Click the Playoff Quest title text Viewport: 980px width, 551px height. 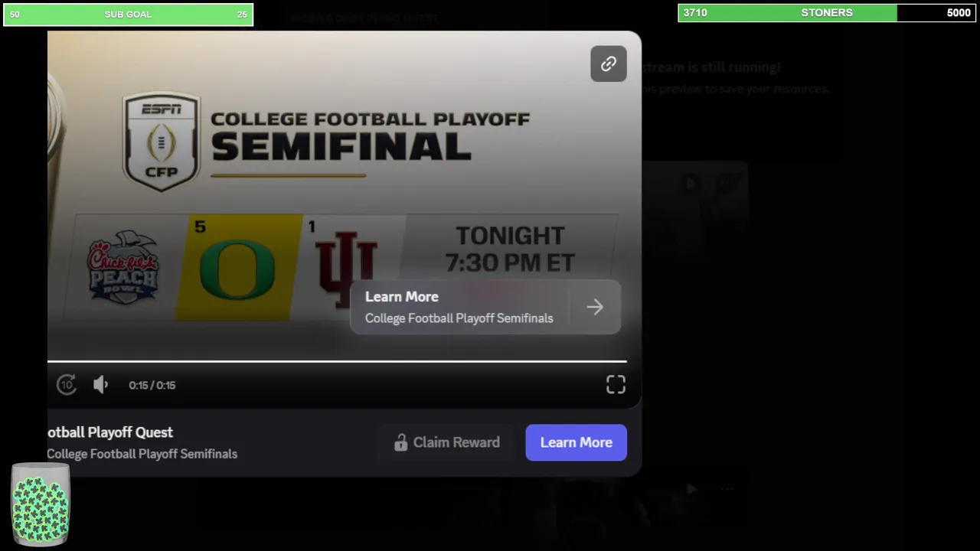pyautogui.click(x=111, y=432)
